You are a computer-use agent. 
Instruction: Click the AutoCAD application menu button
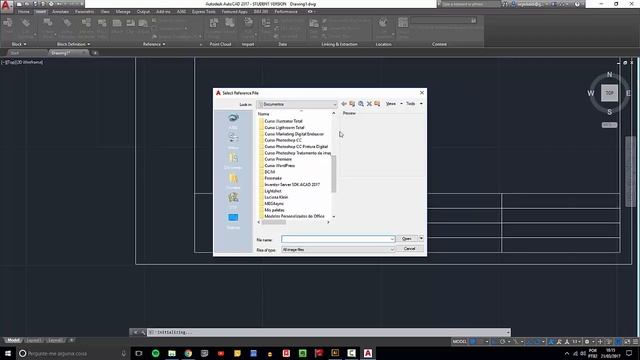tap(6, 6)
